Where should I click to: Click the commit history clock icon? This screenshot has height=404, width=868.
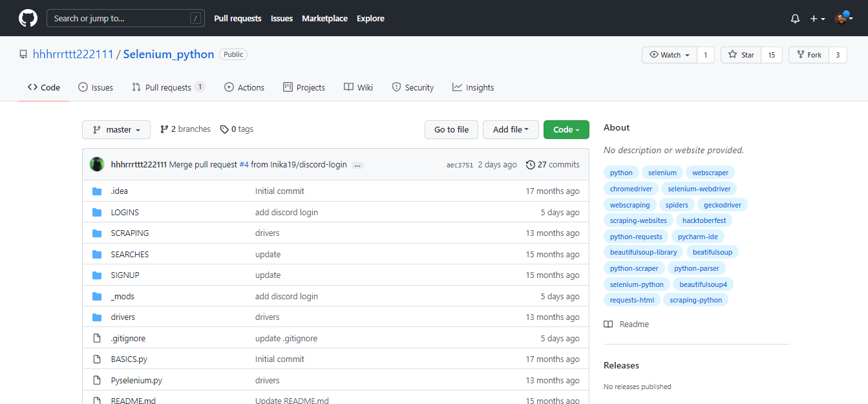(x=531, y=165)
